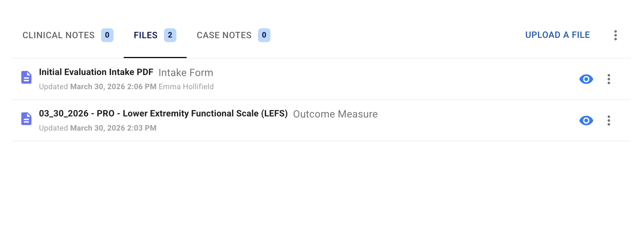Click the Intake Form category label

coord(186,73)
